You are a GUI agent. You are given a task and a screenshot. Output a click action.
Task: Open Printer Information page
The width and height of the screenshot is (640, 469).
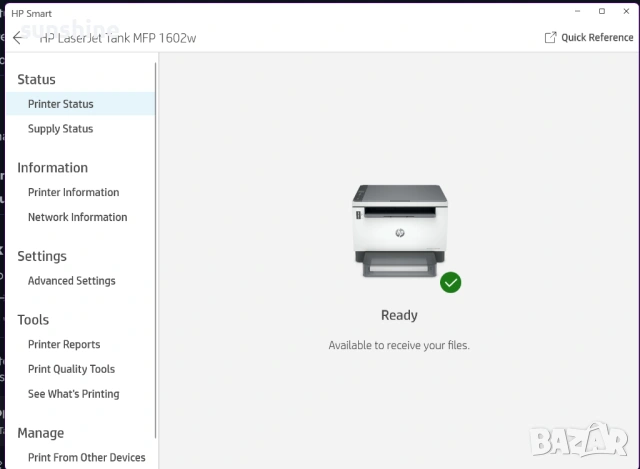(x=73, y=192)
